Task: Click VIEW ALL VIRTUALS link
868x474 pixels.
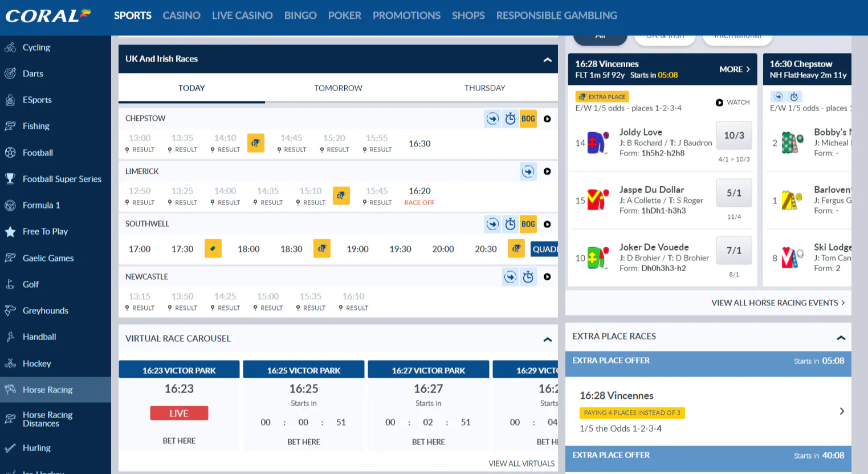Action: pyautogui.click(x=521, y=464)
